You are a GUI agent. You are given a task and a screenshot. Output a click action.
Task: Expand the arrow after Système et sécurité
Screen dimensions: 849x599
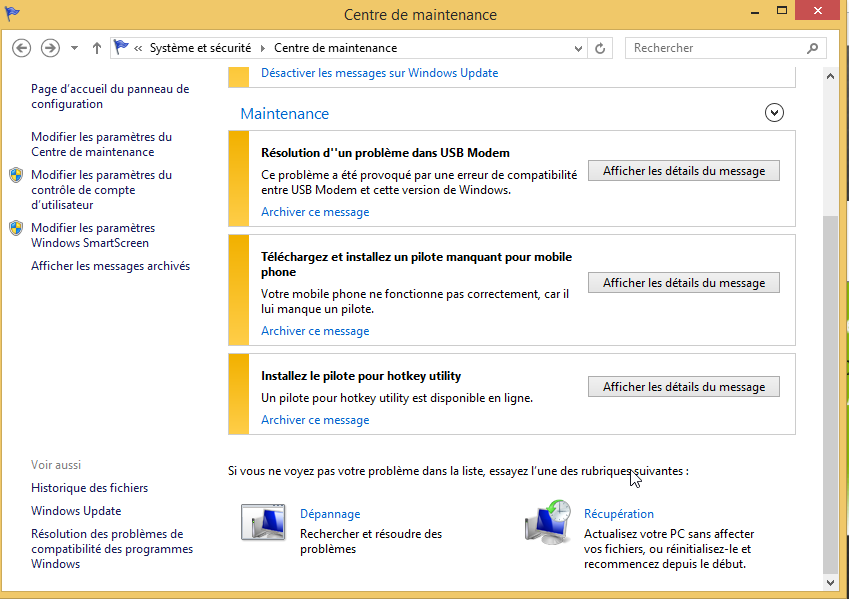coord(263,49)
